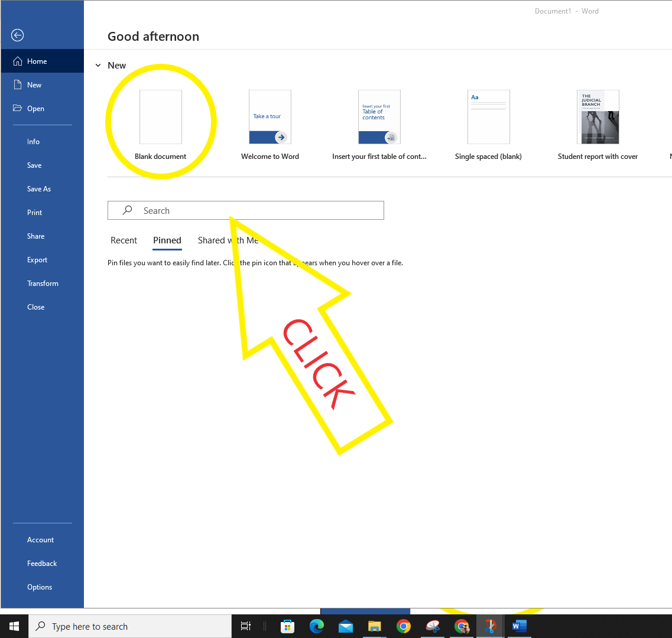Click the Open folder icon in sidebar

pyautogui.click(x=18, y=108)
